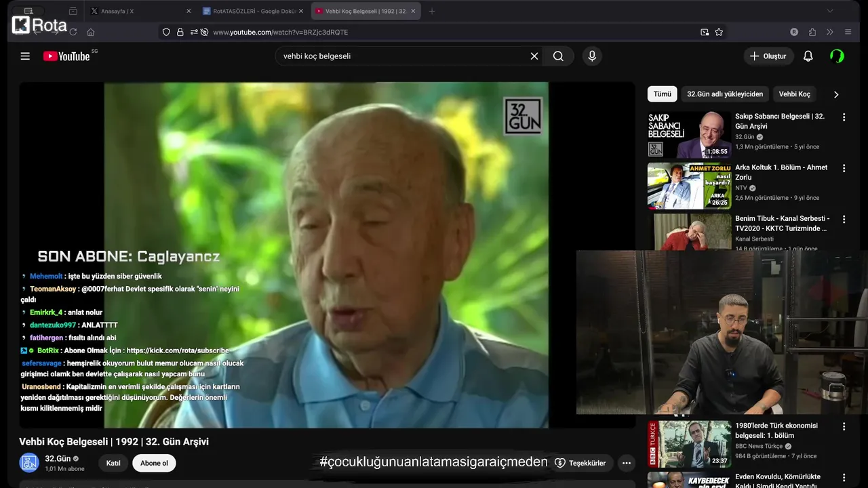Open a new browser tab
The width and height of the screenshot is (868, 488).
(432, 11)
